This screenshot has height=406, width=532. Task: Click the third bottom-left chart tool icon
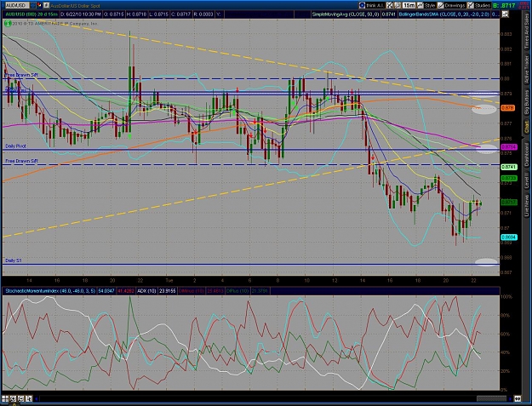point(20,398)
